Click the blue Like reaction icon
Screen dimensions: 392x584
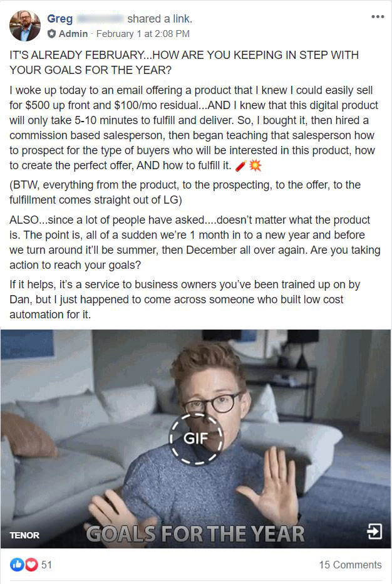click(x=17, y=565)
